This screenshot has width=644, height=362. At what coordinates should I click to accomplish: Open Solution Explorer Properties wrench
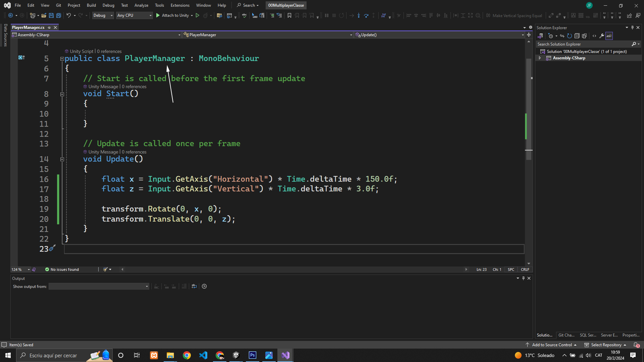[602, 36]
